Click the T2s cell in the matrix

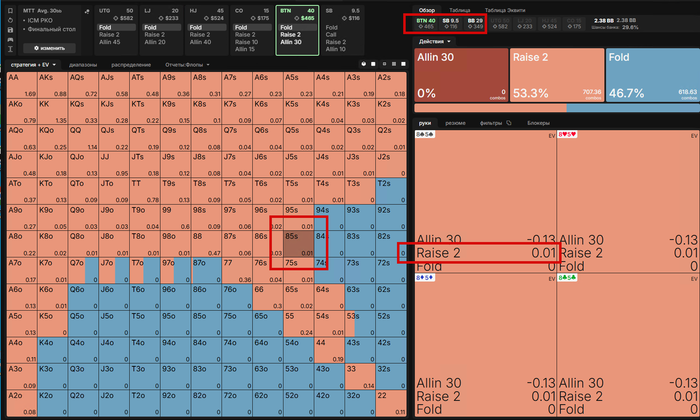(392, 191)
